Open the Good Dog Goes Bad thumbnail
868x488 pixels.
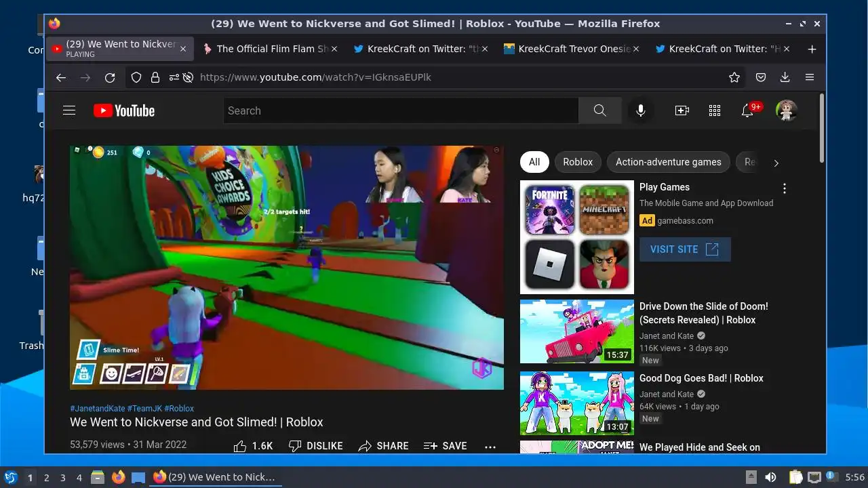577,403
